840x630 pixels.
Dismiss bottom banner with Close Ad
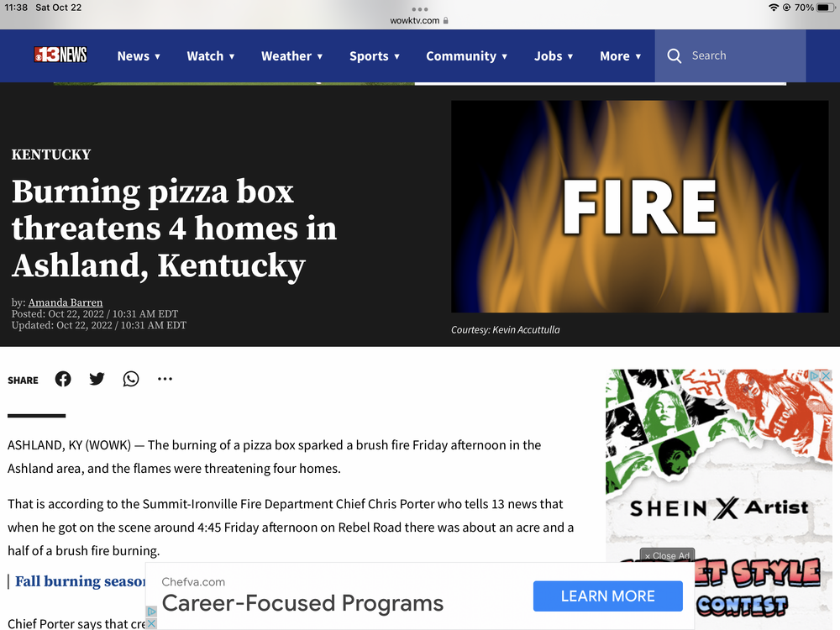pyautogui.click(x=667, y=555)
